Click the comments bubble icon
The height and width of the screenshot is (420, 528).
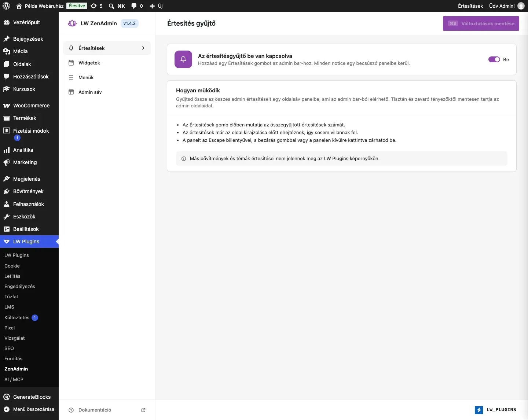(134, 6)
